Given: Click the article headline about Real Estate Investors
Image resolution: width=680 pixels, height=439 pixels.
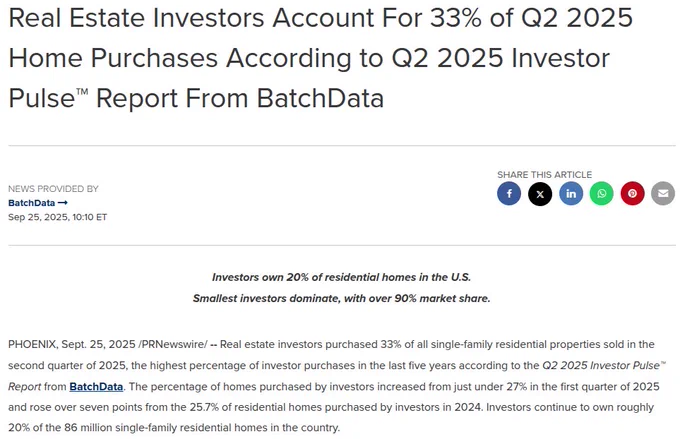Looking at the screenshot, I should click(320, 58).
